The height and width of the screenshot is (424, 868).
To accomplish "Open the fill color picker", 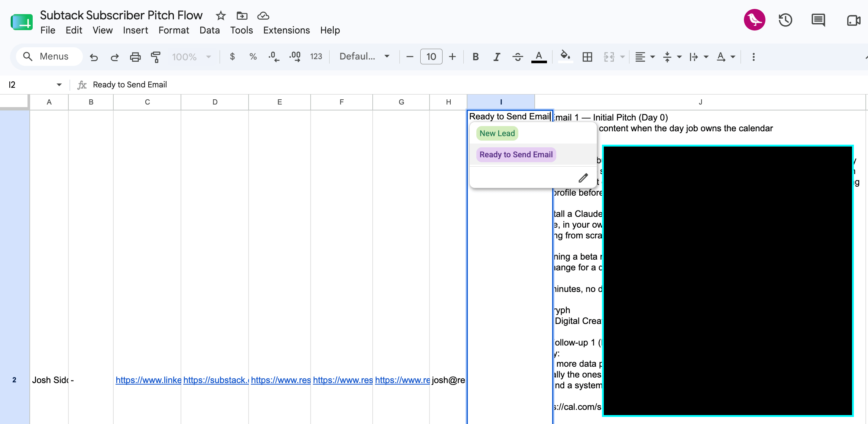I will (x=565, y=57).
